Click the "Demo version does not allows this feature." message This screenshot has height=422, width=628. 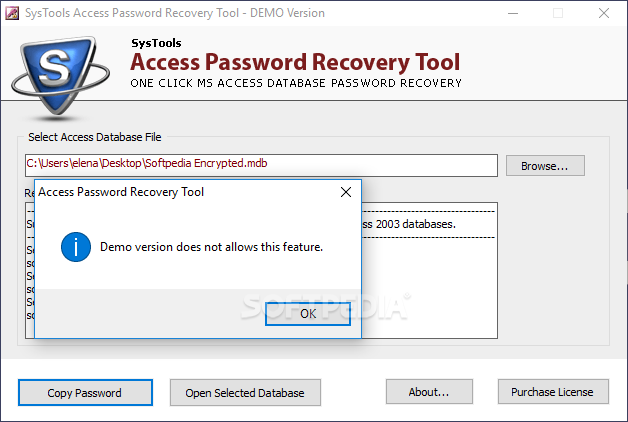(211, 247)
